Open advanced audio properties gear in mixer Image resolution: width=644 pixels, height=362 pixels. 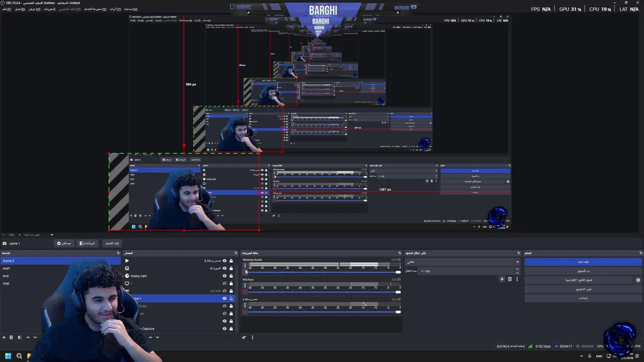pyautogui.click(x=244, y=337)
